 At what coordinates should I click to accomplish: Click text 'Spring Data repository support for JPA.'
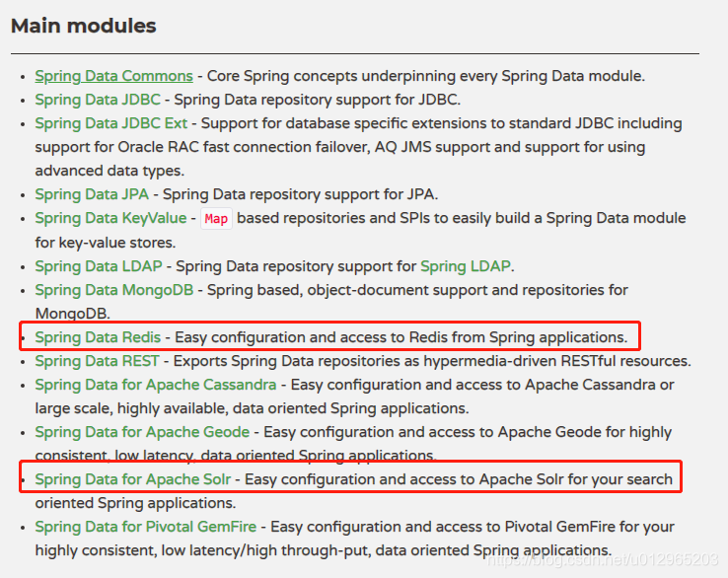(x=301, y=194)
